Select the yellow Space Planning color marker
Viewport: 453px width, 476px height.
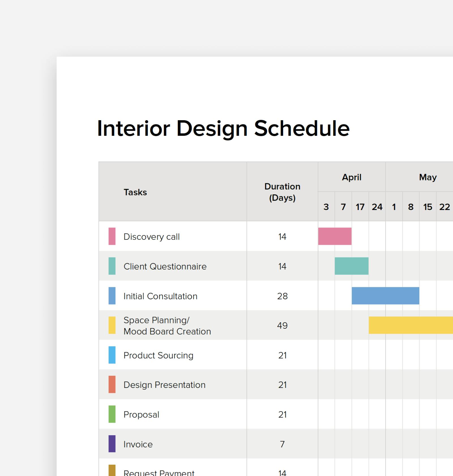pos(112,326)
